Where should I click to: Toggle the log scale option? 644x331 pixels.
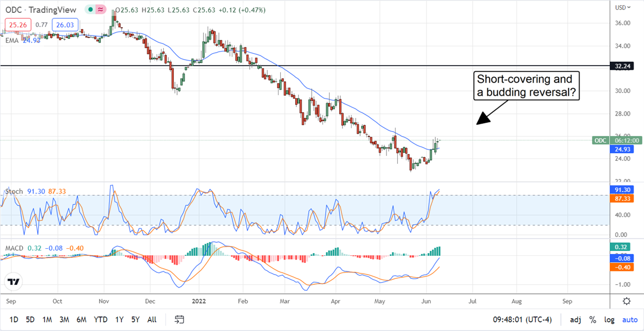coord(609,320)
